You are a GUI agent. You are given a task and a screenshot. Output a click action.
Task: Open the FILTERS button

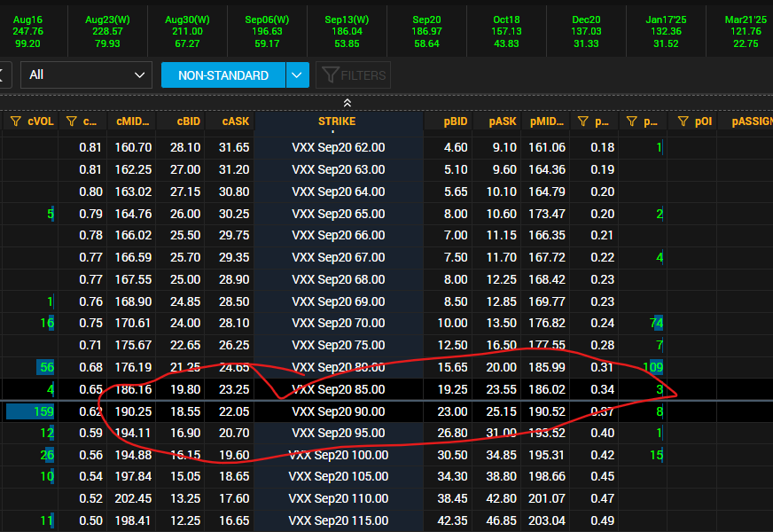(354, 75)
